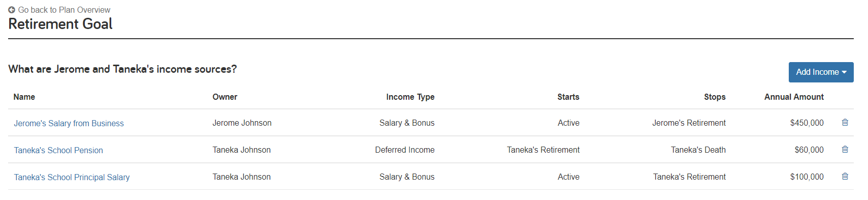Open Taneka's School Pension entry

(x=58, y=150)
